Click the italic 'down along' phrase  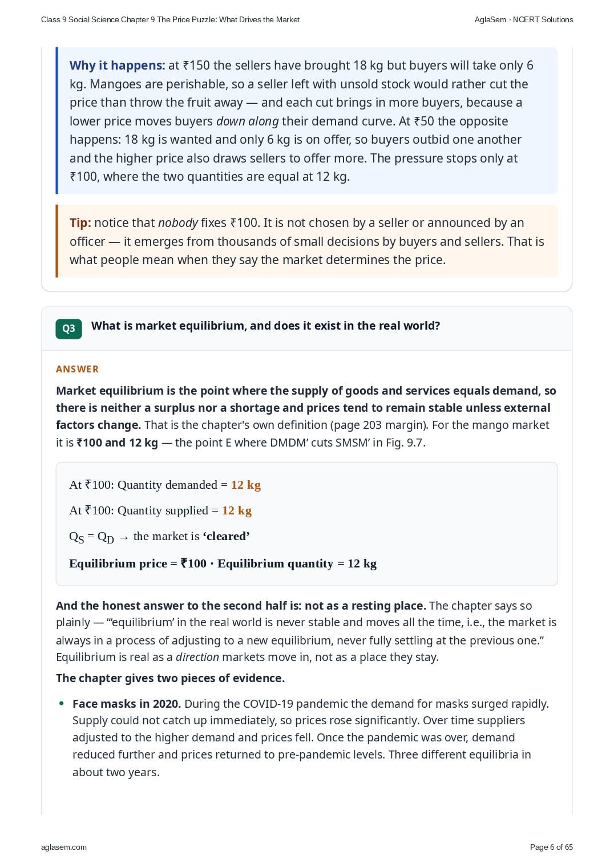coord(247,121)
